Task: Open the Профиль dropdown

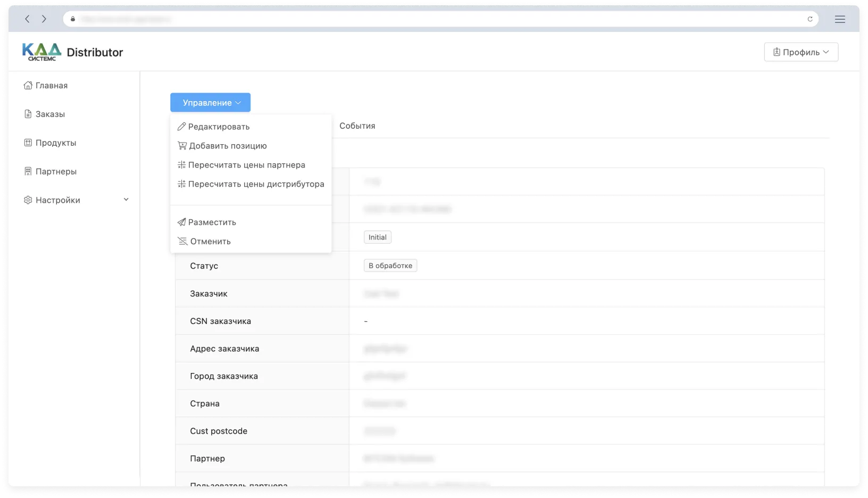Action: 800,52
